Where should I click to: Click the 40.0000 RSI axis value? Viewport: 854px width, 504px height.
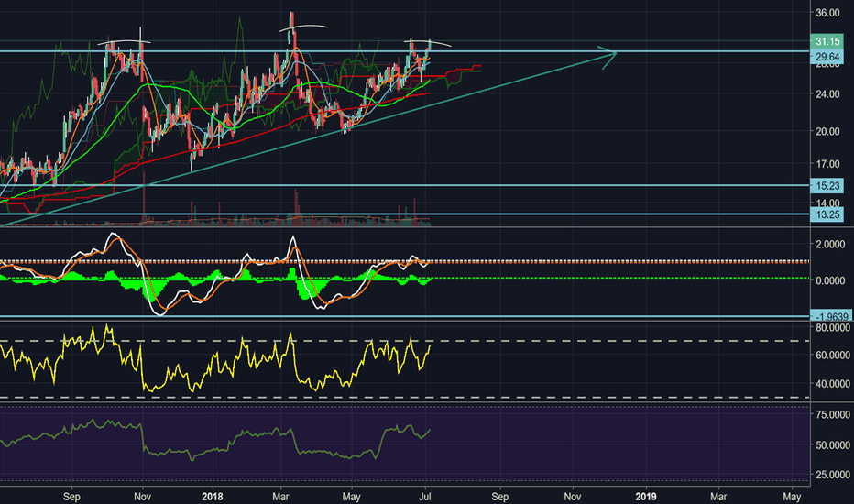pos(832,384)
